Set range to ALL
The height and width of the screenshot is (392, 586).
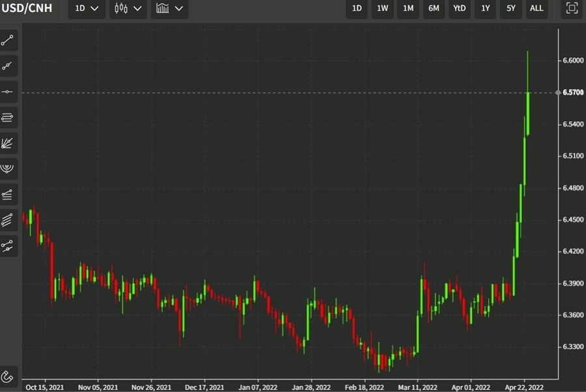point(537,8)
